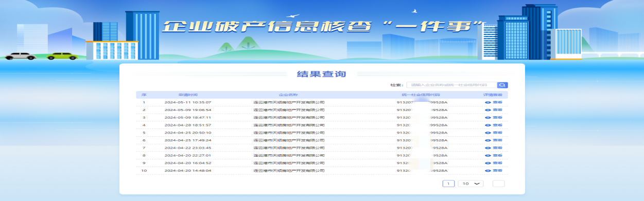Open the eye icon on row 2

488,110
